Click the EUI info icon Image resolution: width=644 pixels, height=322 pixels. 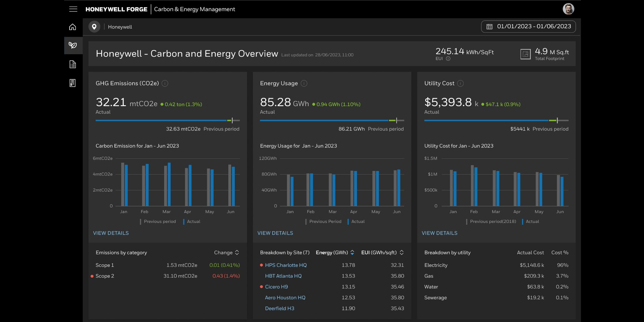click(x=448, y=59)
